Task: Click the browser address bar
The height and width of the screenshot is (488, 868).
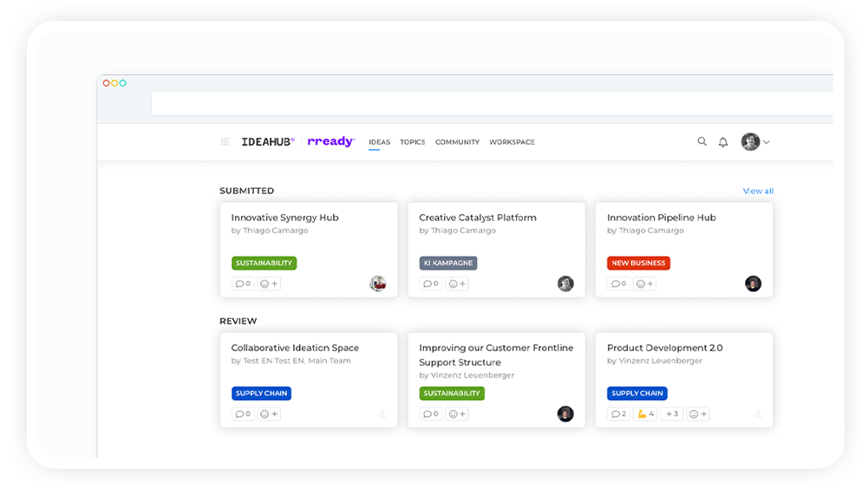Action: 492,103
